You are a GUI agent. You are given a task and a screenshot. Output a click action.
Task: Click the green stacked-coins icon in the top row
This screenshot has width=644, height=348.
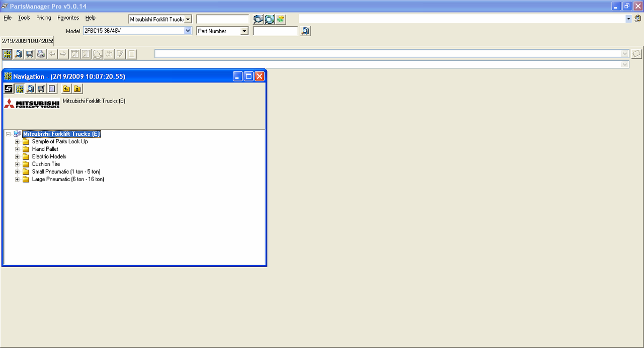coord(280,19)
